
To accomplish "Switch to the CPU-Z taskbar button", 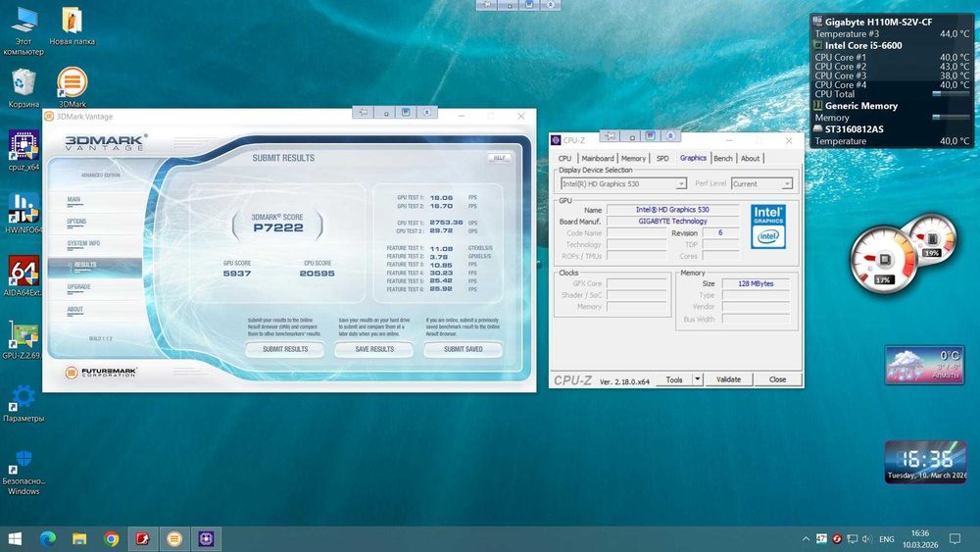I will click(x=206, y=539).
